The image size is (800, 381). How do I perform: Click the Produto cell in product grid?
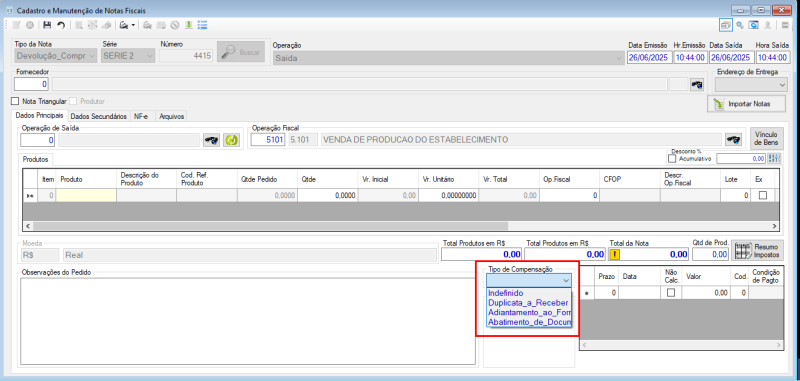pyautogui.click(x=86, y=195)
